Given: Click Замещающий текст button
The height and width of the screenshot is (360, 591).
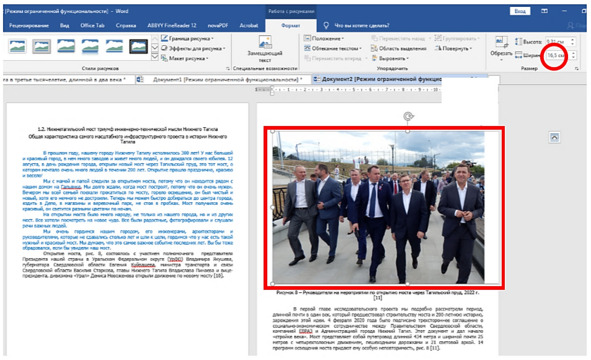Looking at the screenshot, I should [265, 49].
